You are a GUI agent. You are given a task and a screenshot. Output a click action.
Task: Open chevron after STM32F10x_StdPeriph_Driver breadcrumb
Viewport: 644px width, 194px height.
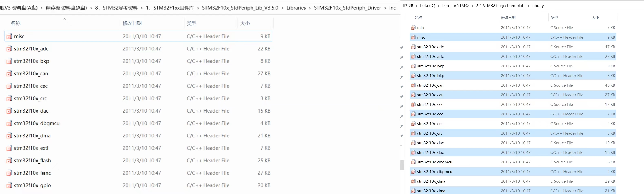(385, 8)
